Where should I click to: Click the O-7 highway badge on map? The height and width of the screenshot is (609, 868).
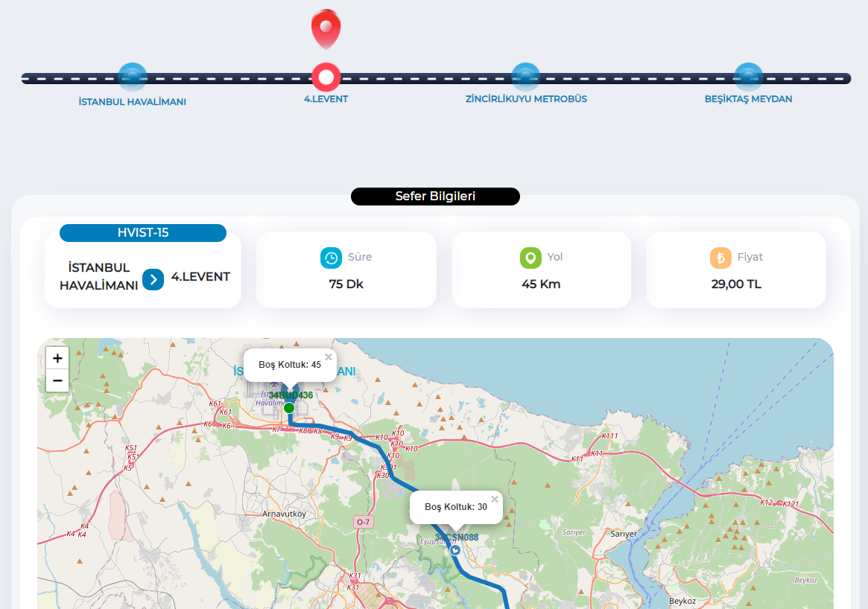[363, 522]
